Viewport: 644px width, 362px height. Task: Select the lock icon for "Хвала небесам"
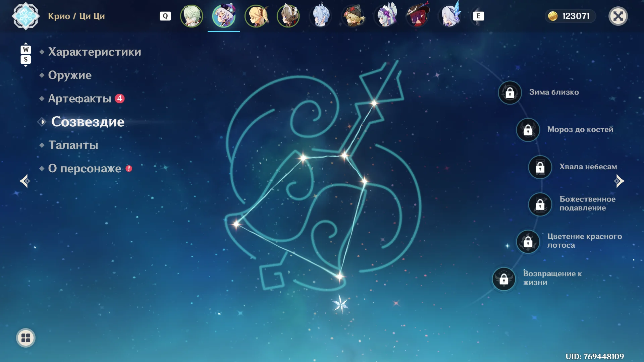click(x=540, y=167)
